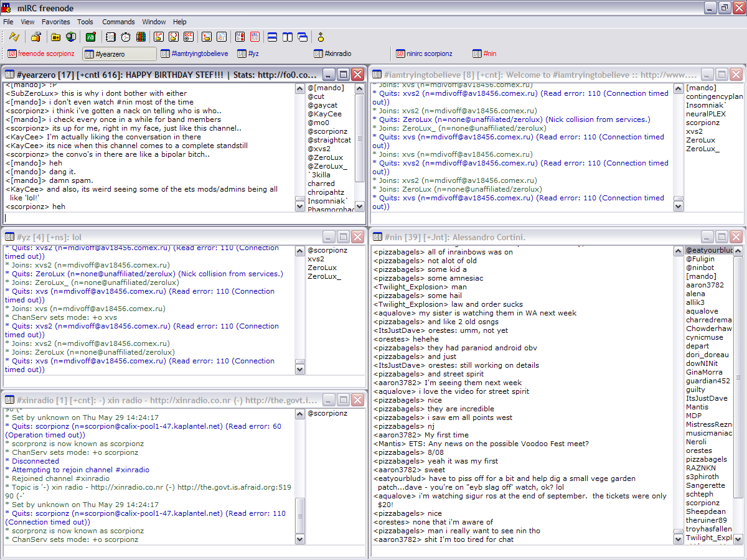Open the Tools menu
Image resolution: width=747 pixels, height=560 pixels.
(x=85, y=22)
